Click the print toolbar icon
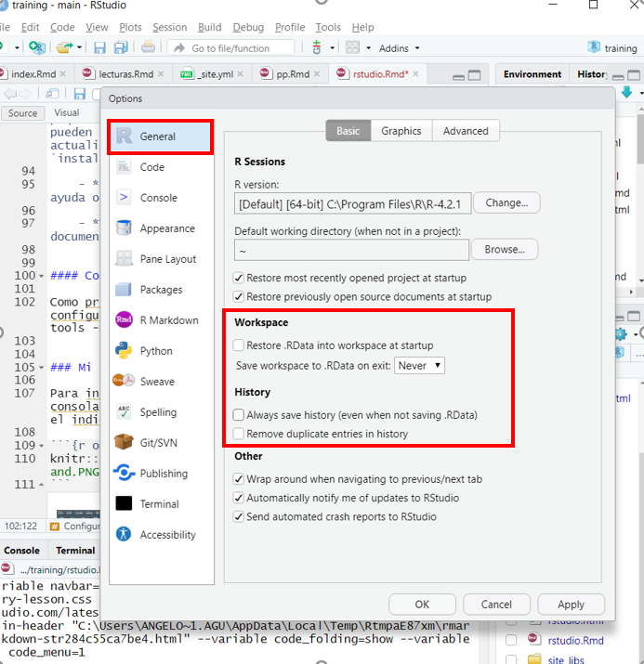 [x=148, y=46]
